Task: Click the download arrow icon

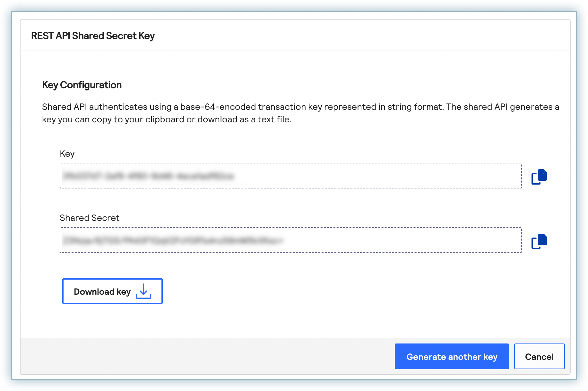Action: tap(143, 291)
